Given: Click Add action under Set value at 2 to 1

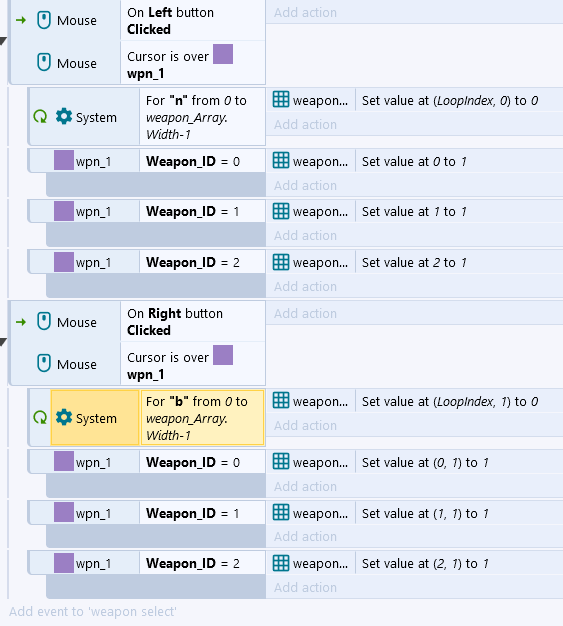Looking at the screenshot, I should tap(305, 286).
